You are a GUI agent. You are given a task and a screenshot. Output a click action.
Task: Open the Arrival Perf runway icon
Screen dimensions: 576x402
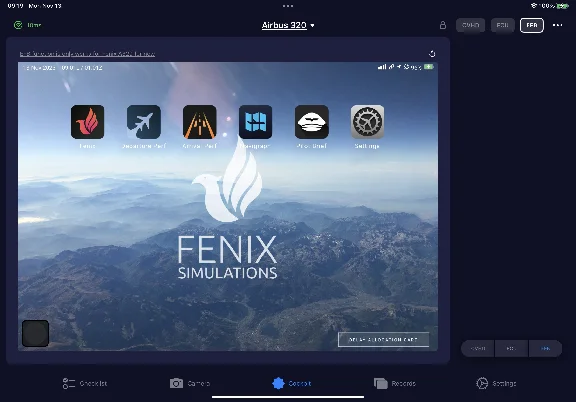coord(199,122)
